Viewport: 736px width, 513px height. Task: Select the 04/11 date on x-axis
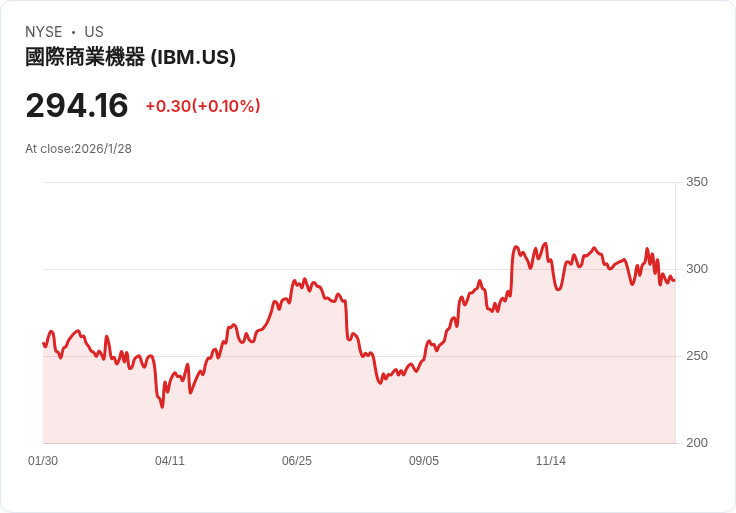pos(170,461)
